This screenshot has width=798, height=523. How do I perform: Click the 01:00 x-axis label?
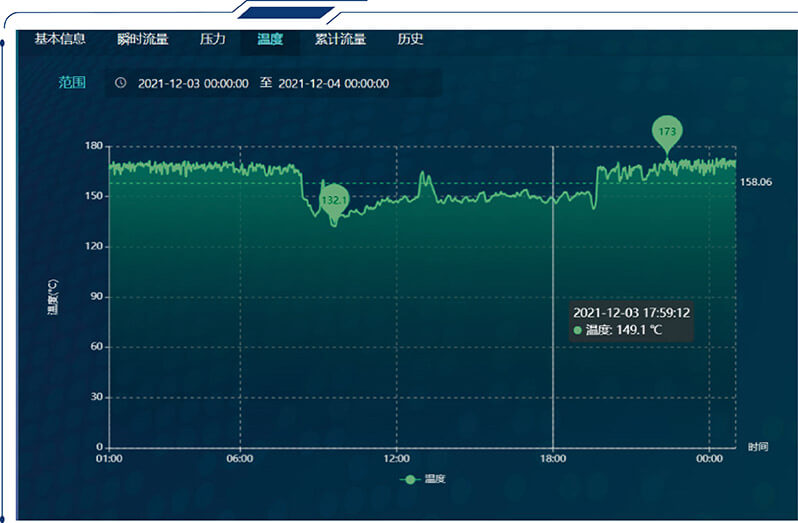click(x=109, y=459)
